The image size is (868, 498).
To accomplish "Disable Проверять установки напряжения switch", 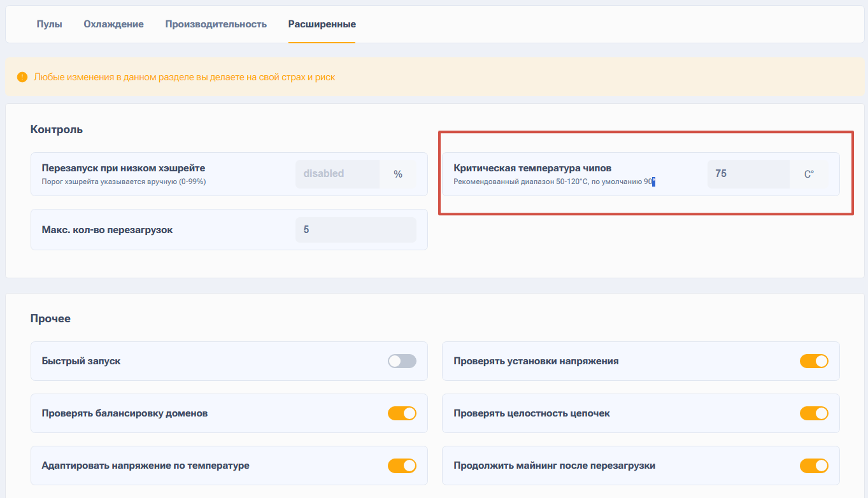I will (x=814, y=361).
